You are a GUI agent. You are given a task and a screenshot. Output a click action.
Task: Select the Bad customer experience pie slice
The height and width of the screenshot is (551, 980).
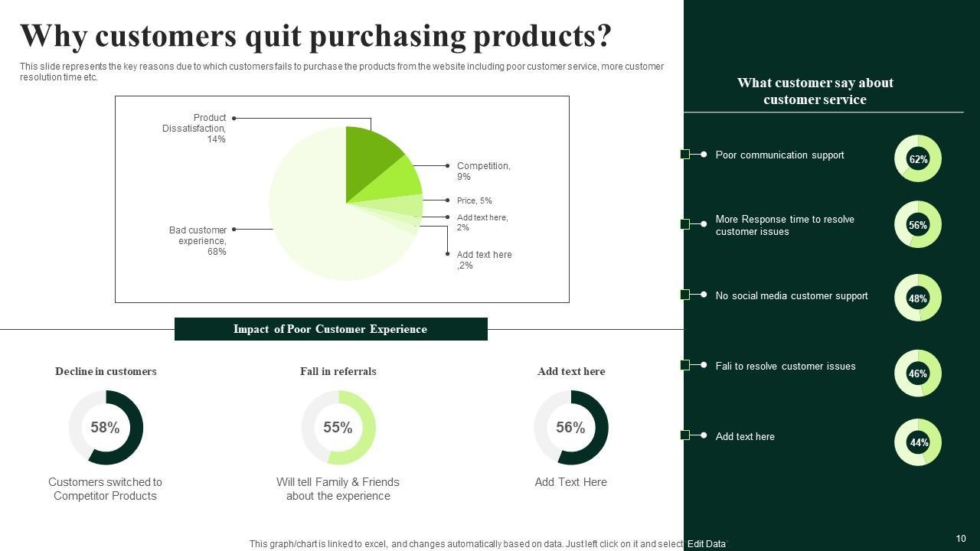pos(322,230)
